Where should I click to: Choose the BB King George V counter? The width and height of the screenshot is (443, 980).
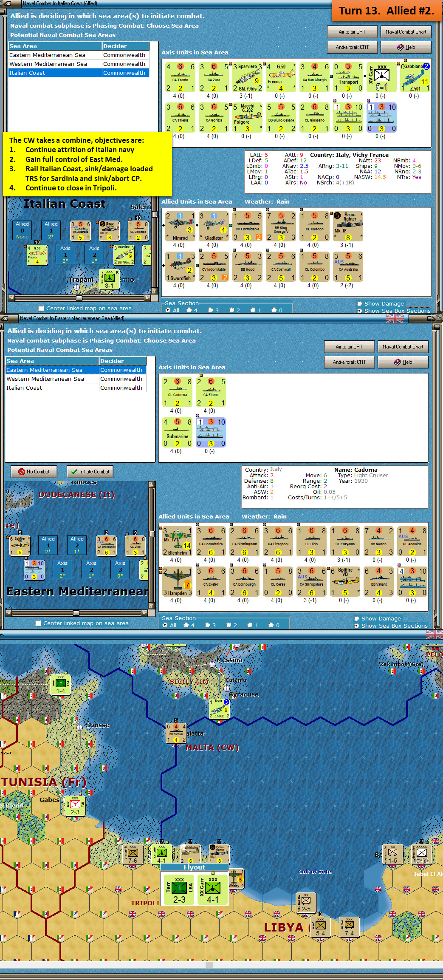[x=281, y=227]
